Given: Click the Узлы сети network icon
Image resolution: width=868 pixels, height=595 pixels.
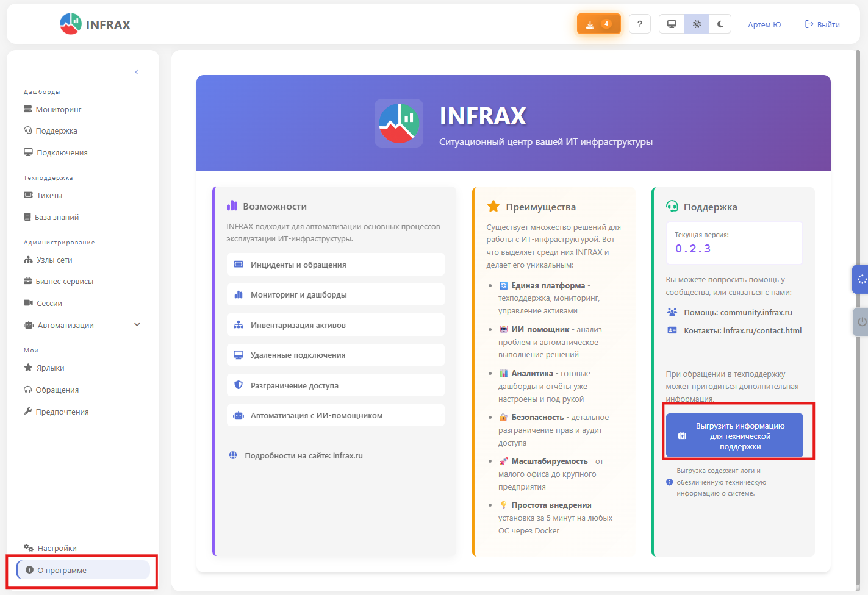Looking at the screenshot, I should 28,260.
